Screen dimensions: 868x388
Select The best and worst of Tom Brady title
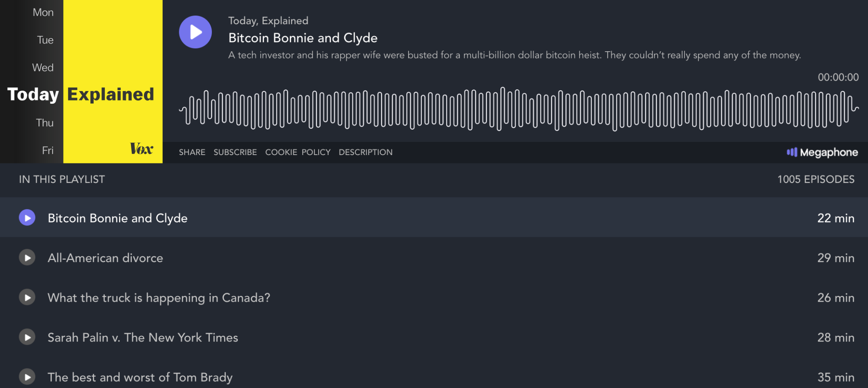click(x=140, y=377)
